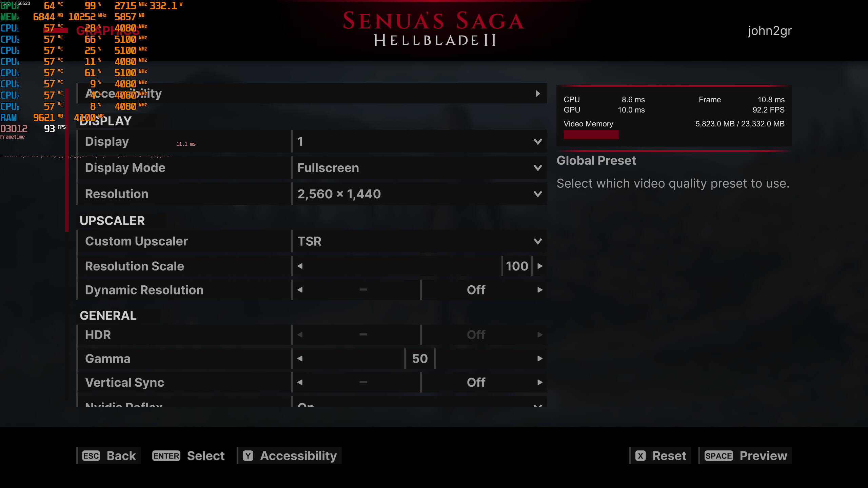
Task: Click the Gamma value 50 handle
Action: click(420, 359)
